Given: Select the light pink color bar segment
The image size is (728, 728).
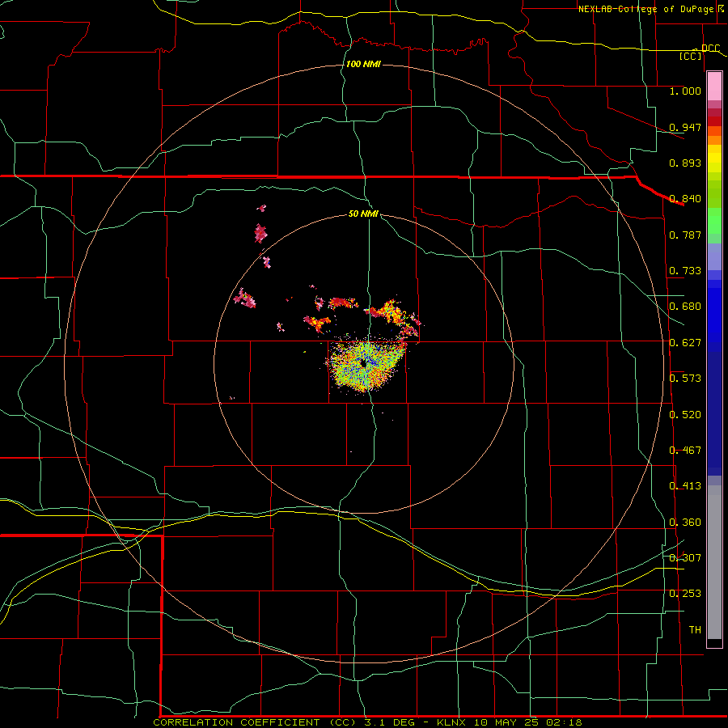Looking at the screenshot, I should [714, 87].
